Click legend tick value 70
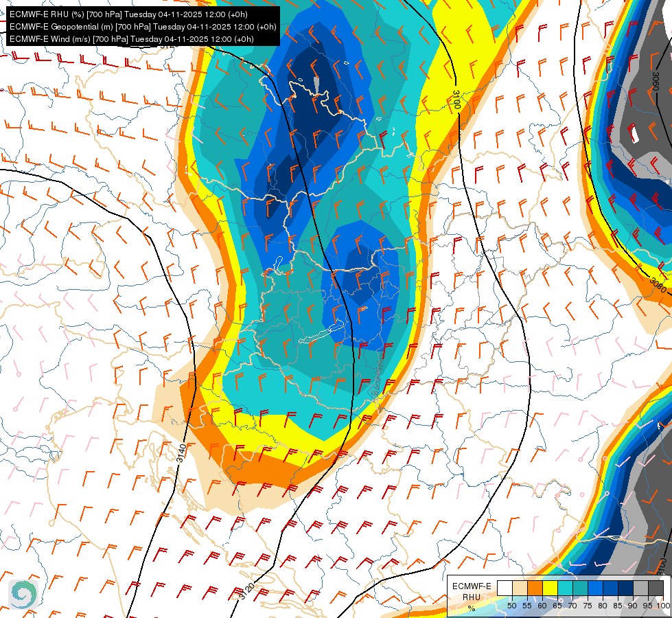This screenshot has height=618, width=672. 572,606
